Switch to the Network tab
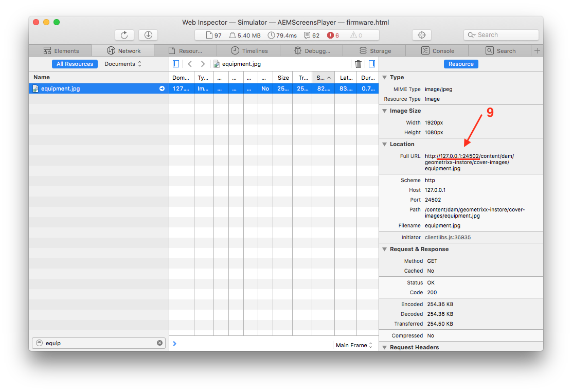The height and width of the screenshot is (392, 572). click(x=123, y=51)
